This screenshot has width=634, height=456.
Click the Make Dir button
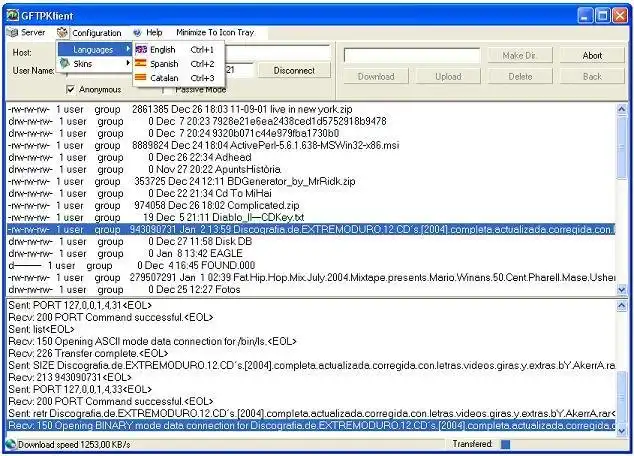coord(520,55)
